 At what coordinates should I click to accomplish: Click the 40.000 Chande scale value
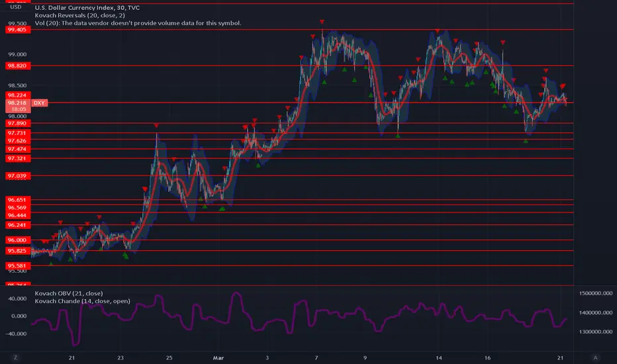point(18,298)
